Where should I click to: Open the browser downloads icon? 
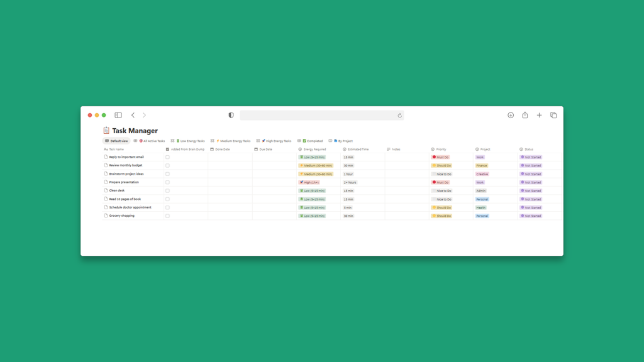(511, 116)
